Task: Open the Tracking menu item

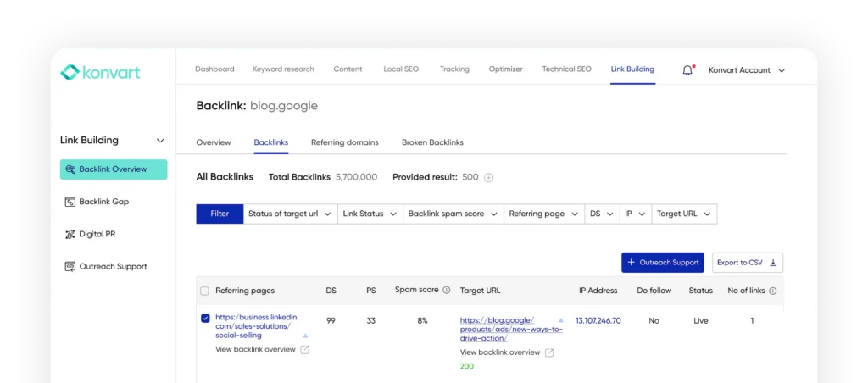Action: click(x=454, y=69)
